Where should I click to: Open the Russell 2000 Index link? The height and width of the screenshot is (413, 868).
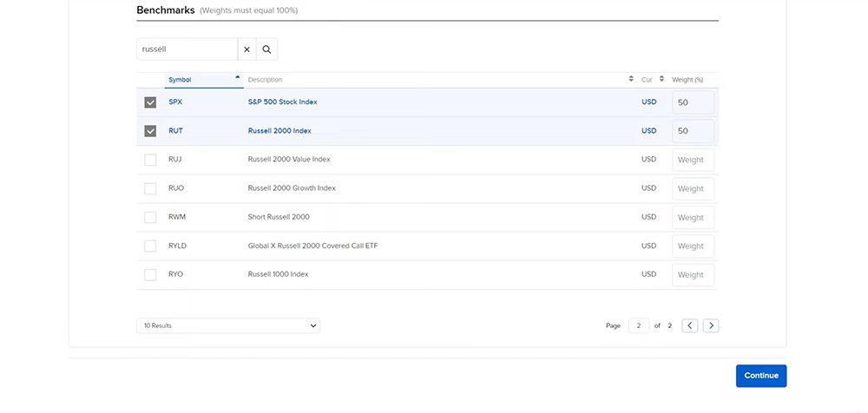tap(279, 131)
